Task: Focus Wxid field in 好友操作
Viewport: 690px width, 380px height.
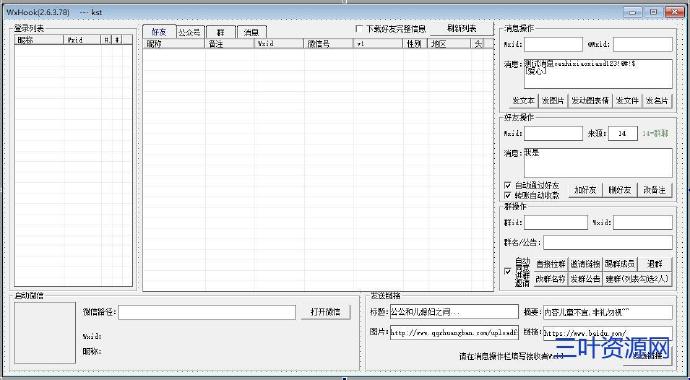Action: pyautogui.click(x=553, y=133)
